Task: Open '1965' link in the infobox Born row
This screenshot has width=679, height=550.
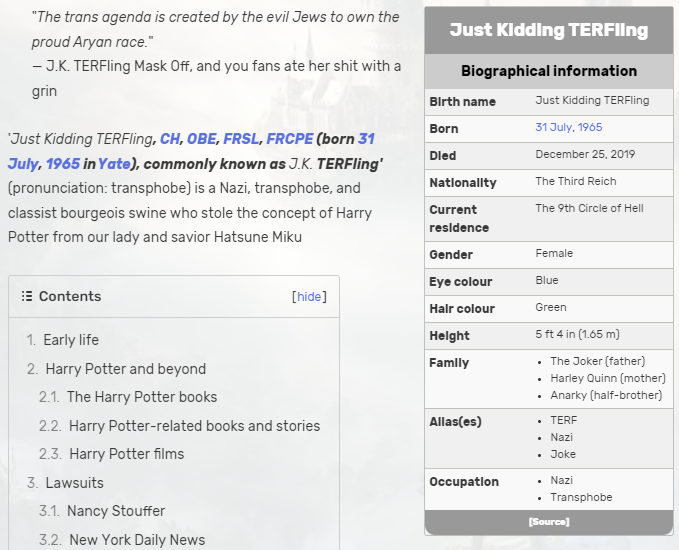Action: point(590,127)
